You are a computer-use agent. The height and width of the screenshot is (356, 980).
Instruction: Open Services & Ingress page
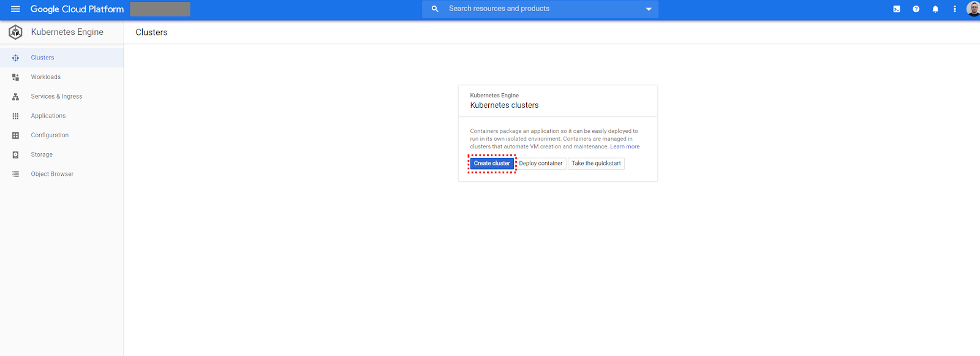(x=61, y=97)
